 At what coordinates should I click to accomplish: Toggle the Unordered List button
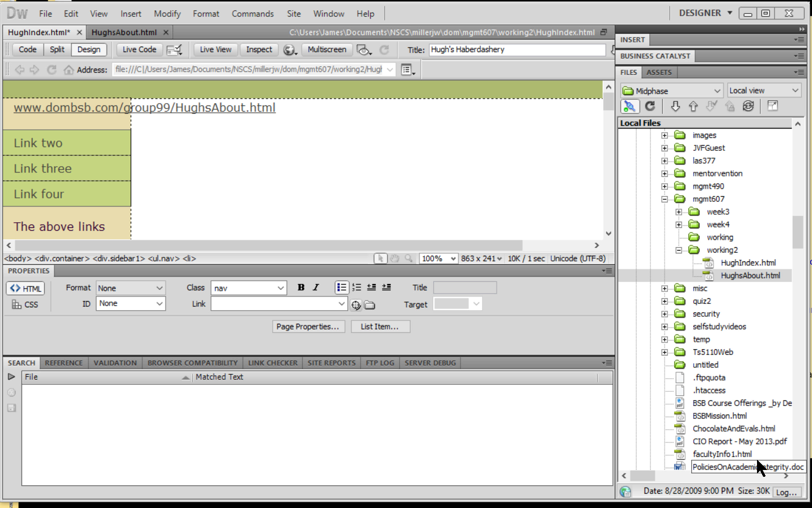coord(341,287)
